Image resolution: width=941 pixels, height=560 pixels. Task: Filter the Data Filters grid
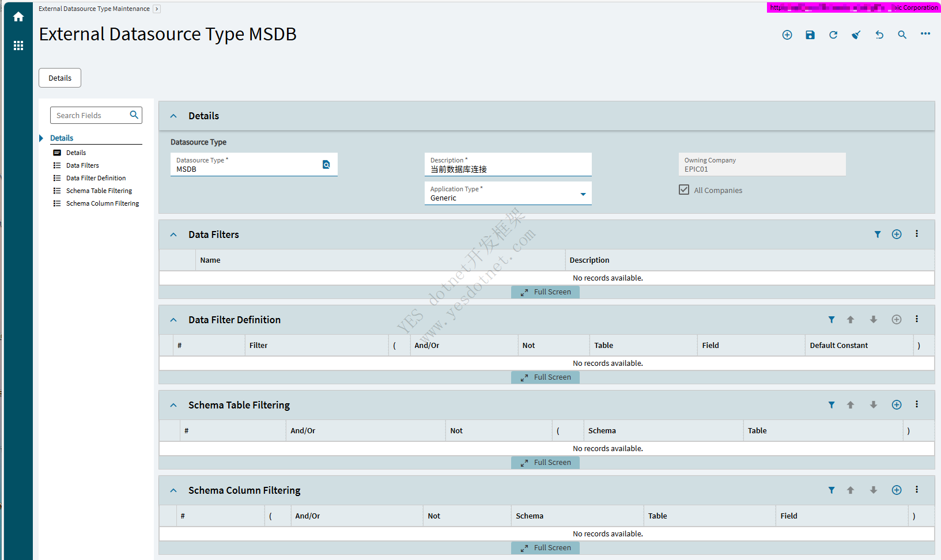[x=878, y=234]
